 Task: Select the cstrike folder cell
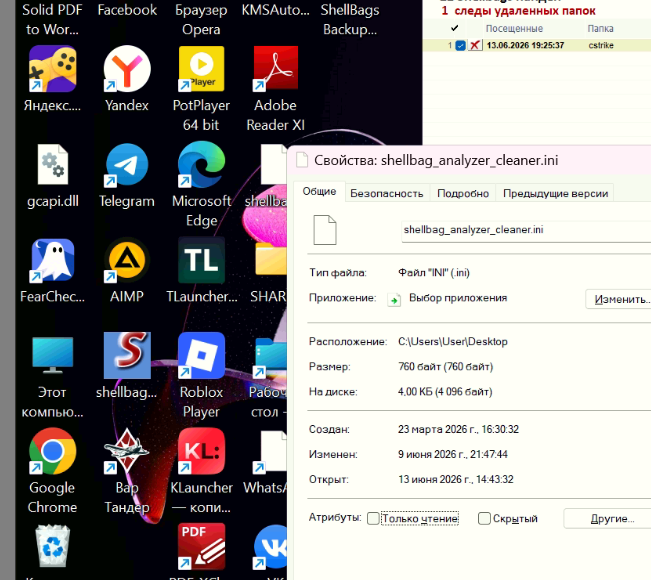(601, 45)
